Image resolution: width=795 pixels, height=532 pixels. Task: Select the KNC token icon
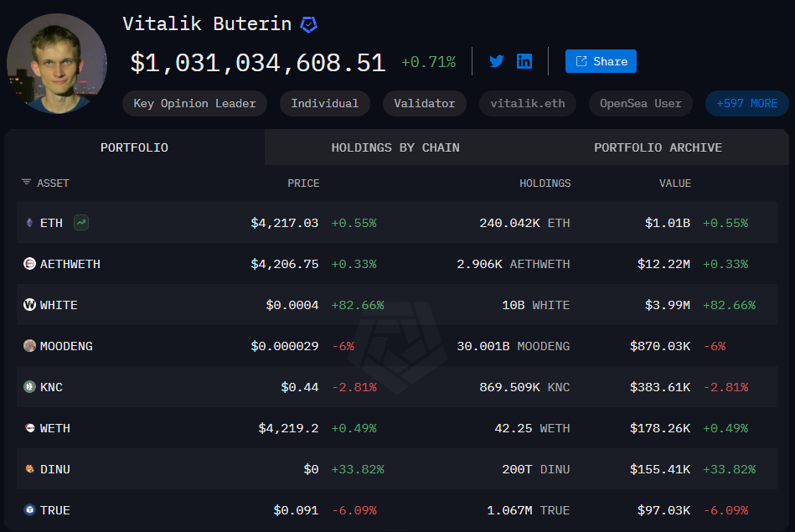30,387
